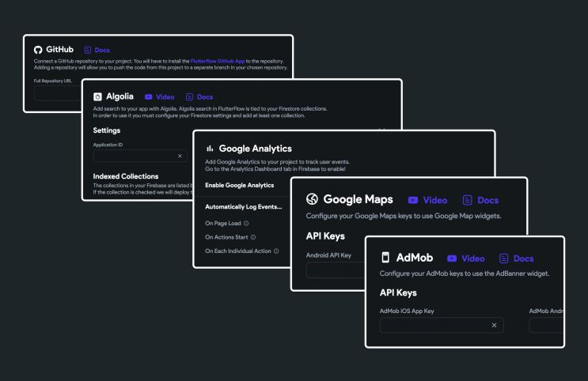
Task: Clear the AdMob iOS App Key field
Action: [495, 325]
